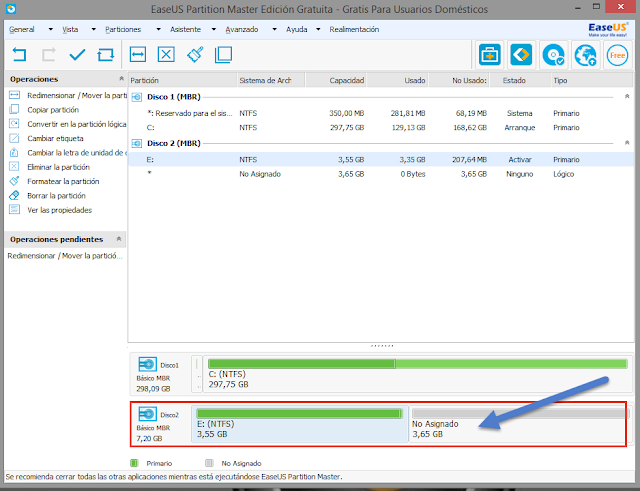This screenshot has height=491, width=640.
Task: Open the Realimentación menu item
Action: tap(354, 29)
